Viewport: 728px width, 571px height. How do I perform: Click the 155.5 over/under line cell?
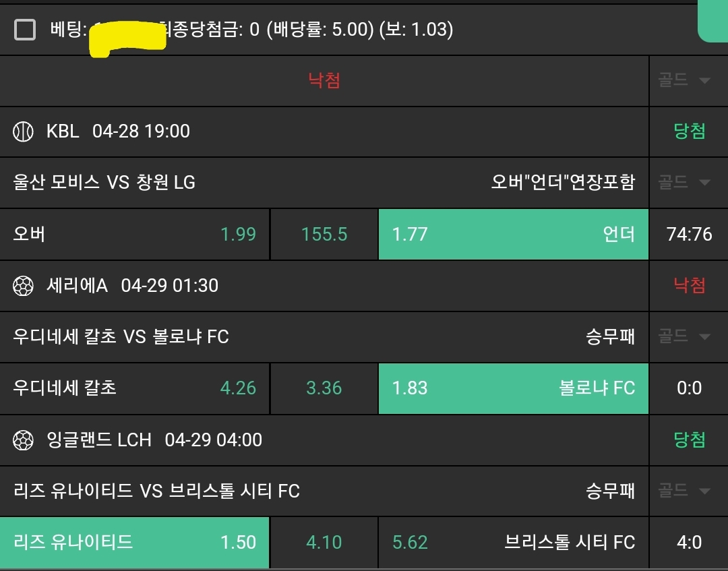pyautogui.click(x=324, y=234)
